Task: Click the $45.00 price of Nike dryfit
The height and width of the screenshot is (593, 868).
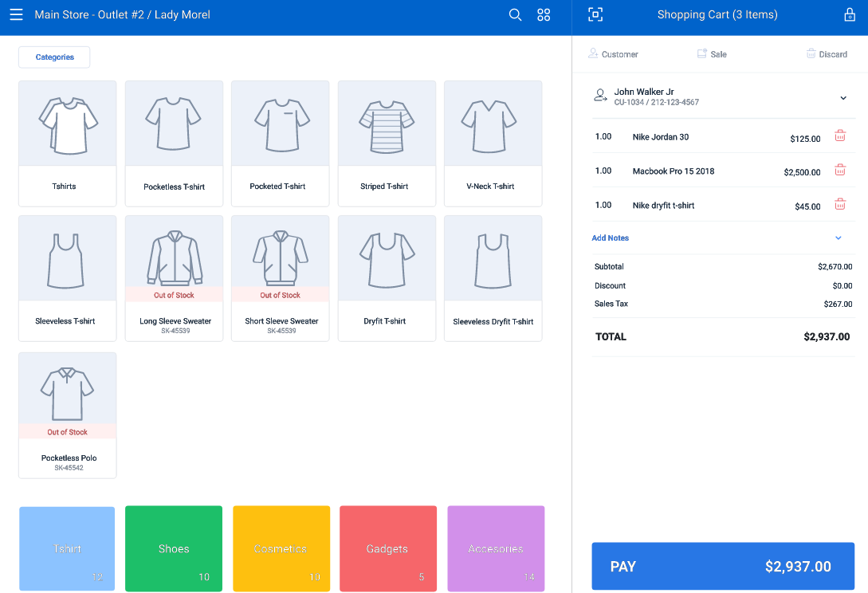Action: click(x=807, y=206)
